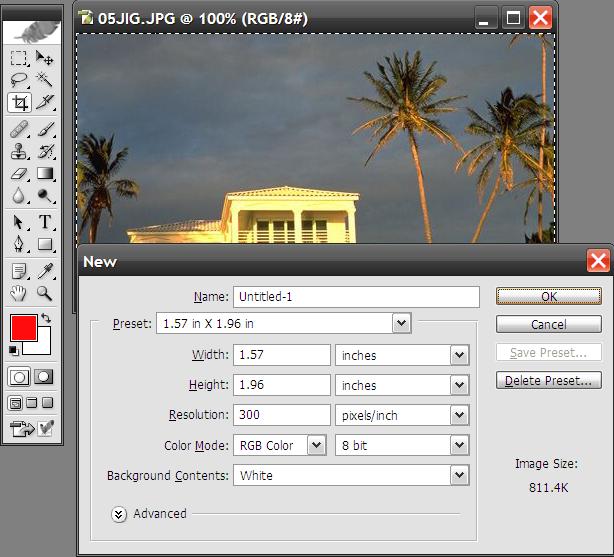
Task: Select the Zoom tool
Action: 45,293
